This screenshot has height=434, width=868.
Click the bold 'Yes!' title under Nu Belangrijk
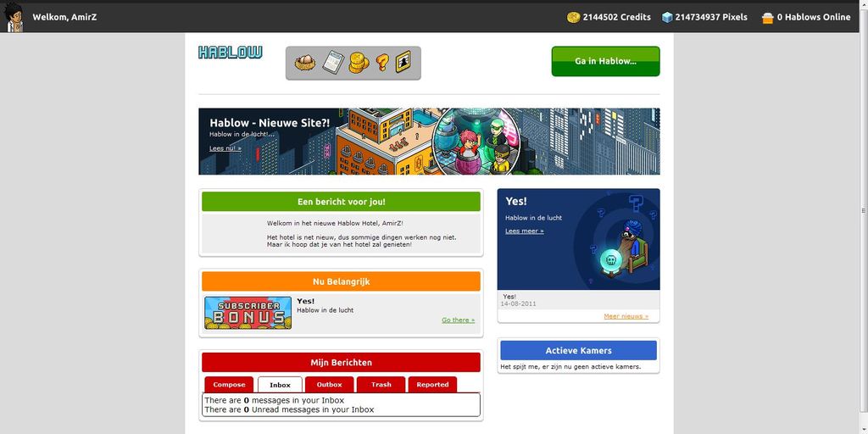[305, 301]
